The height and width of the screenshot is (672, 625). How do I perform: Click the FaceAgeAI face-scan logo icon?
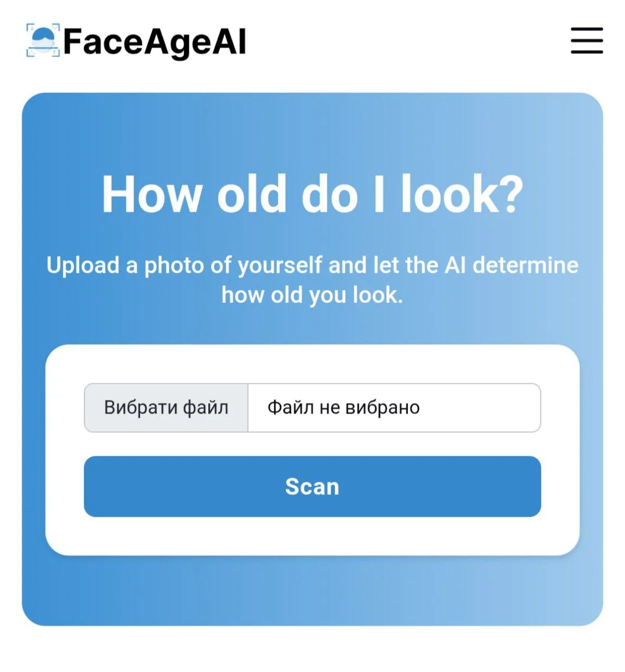43,40
